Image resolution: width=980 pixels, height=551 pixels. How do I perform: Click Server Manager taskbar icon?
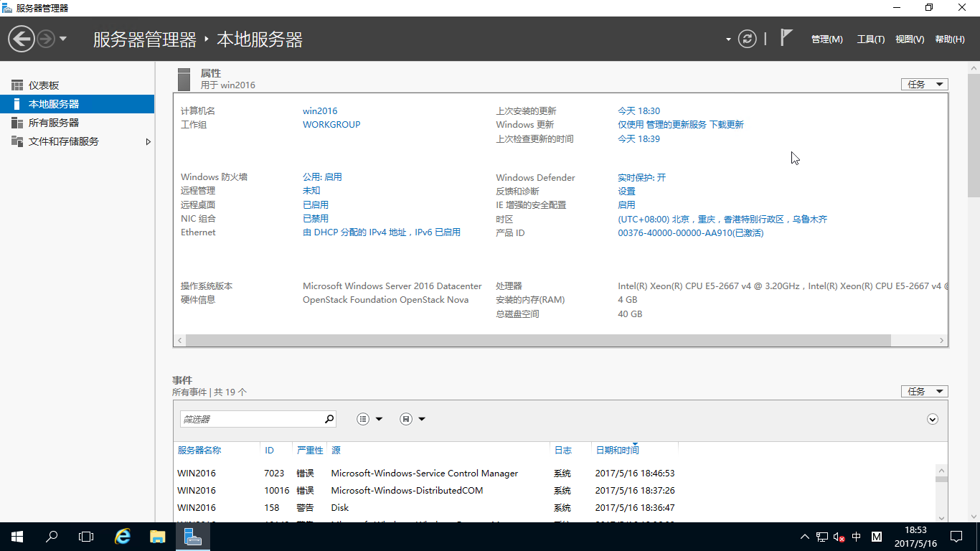(192, 537)
